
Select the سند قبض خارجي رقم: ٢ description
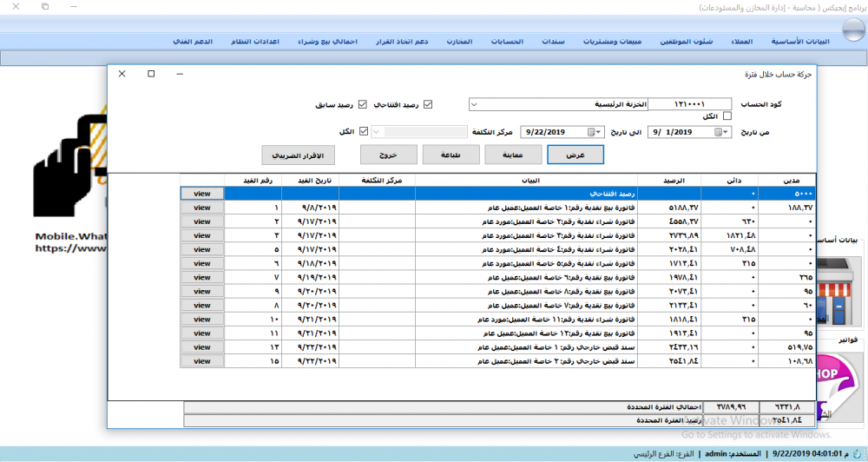pyautogui.click(x=527, y=361)
